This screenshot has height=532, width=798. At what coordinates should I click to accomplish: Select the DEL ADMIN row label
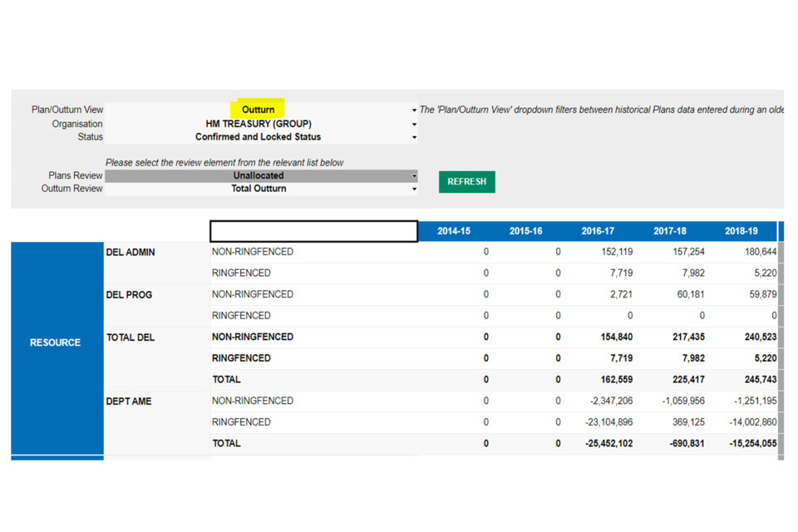pos(131,252)
